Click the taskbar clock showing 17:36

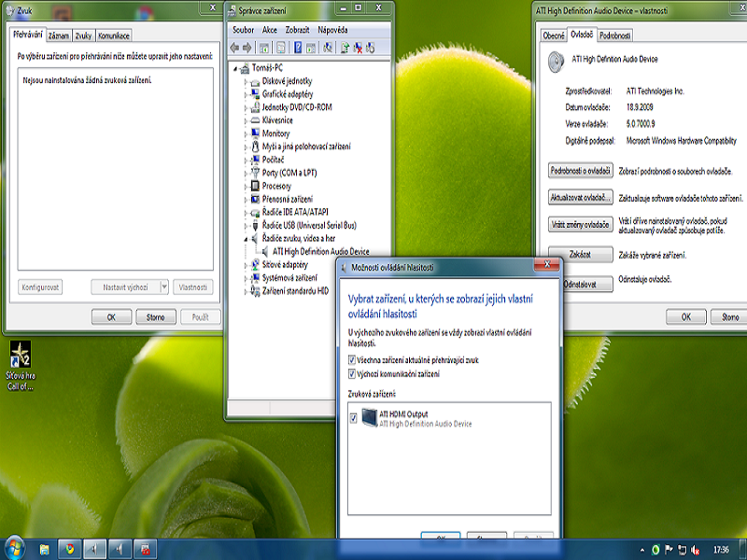pyautogui.click(x=721, y=550)
